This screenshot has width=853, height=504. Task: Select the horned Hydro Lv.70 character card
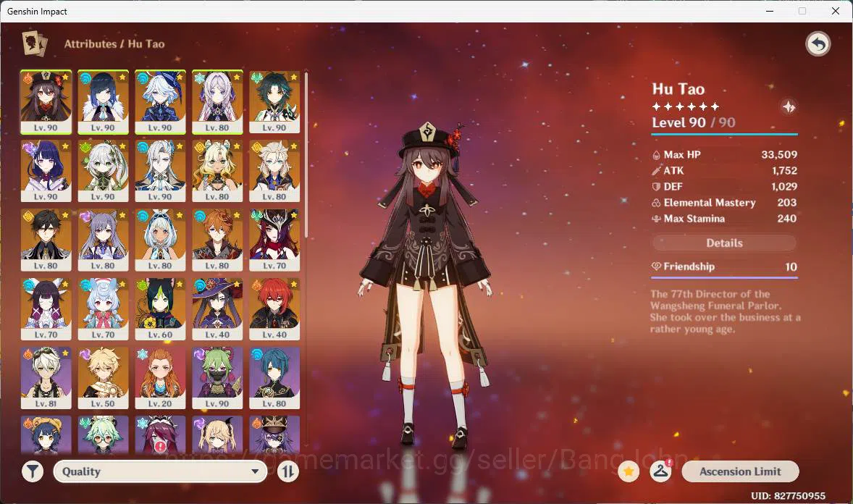(46, 309)
